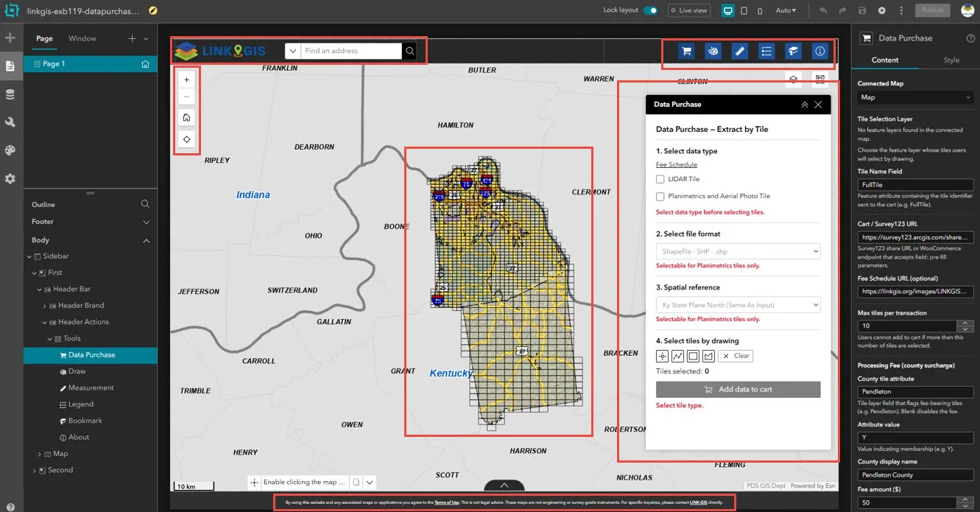The image size is (980, 512).
Task: Select the Page tab
Action: coord(44,38)
